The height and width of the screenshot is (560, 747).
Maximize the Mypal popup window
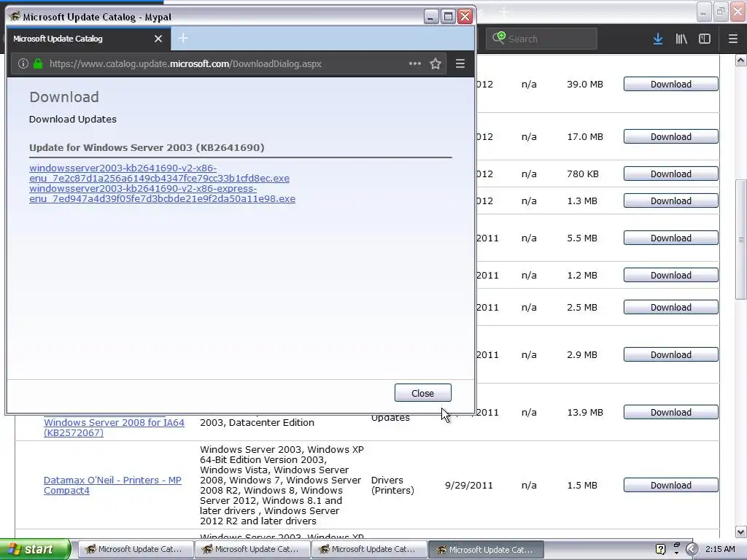[x=448, y=17]
